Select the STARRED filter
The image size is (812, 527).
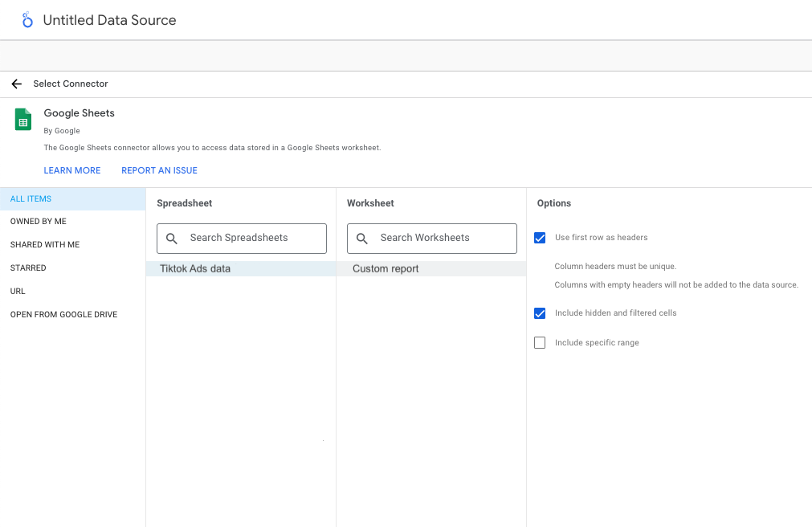(29, 268)
